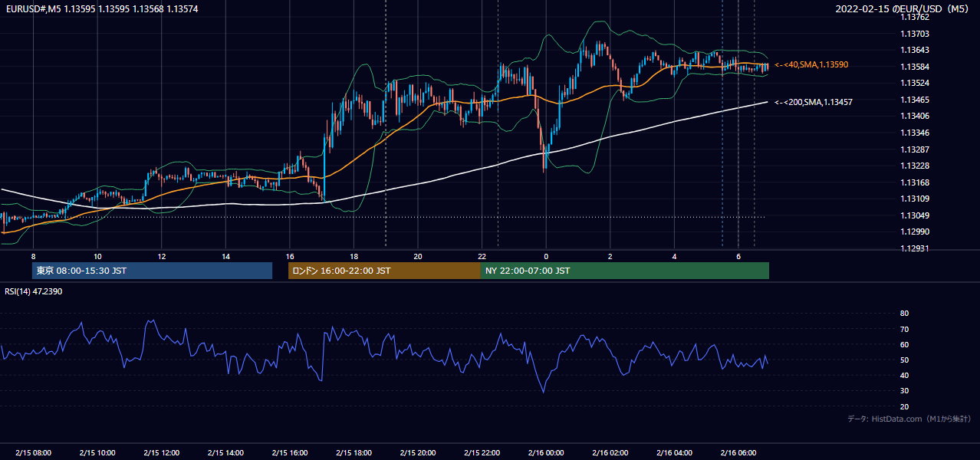The image size is (980, 460).
Task: Click the chart title '2022-02-15 のEUR/USD（M5）'
Action: (903, 9)
